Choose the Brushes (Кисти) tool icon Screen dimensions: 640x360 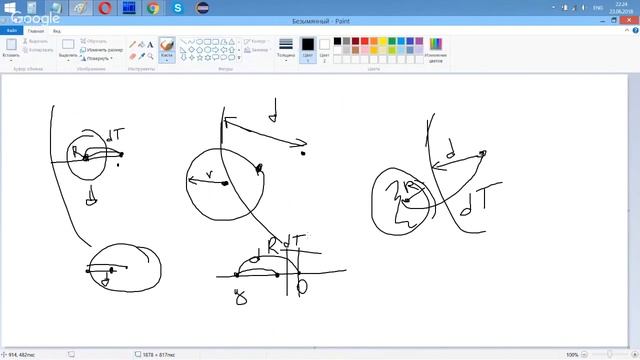[167, 44]
